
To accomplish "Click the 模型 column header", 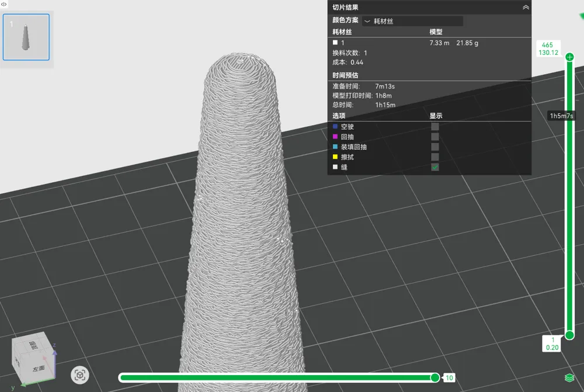I will click(x=436, y=32).
